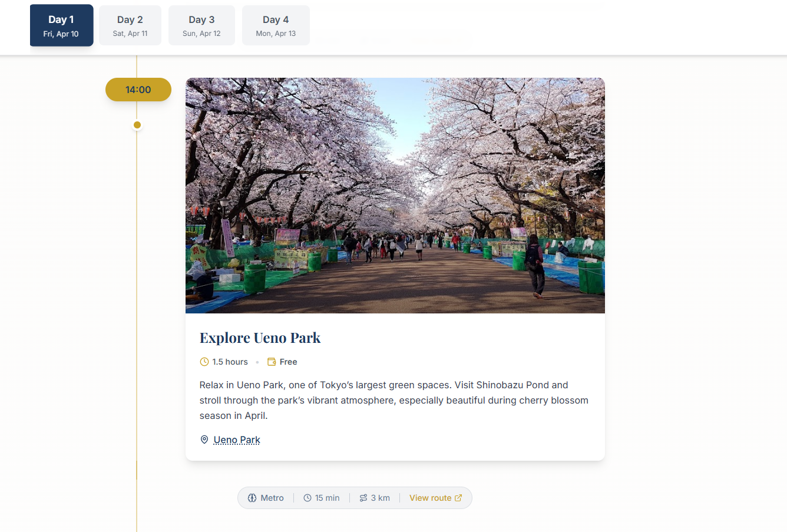The height and width of the screenshot is (532, 787).
Task: Select the Day 3 Sun, Apr 12 tab
Action: click(201, 25)
